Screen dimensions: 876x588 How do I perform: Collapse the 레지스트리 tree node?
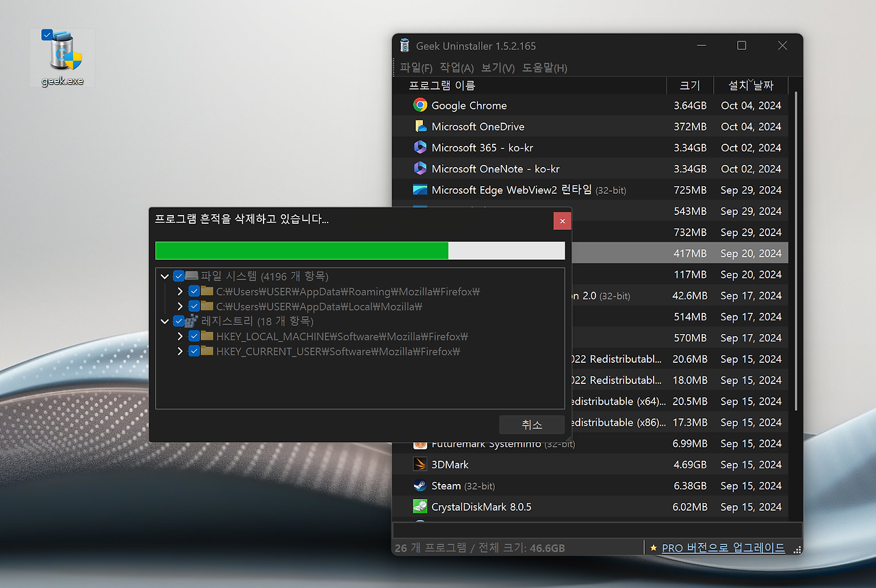click(165, 321)
